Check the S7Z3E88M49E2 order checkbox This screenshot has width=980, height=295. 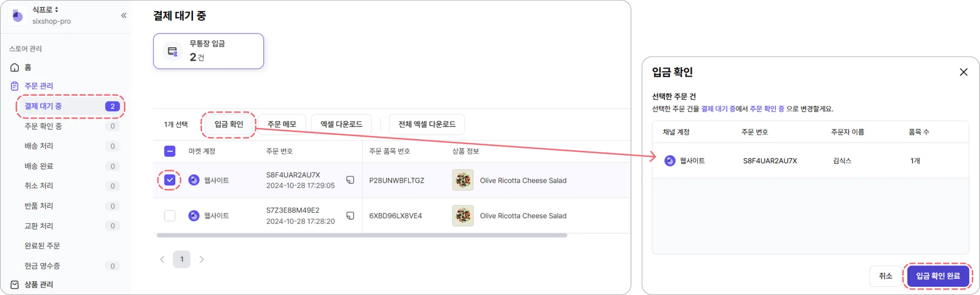click(x=170, y=216)
